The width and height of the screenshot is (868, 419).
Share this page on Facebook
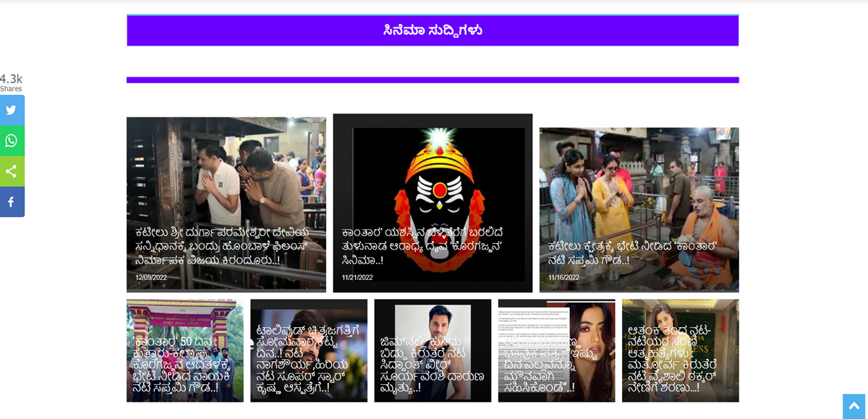coord(12,202)
